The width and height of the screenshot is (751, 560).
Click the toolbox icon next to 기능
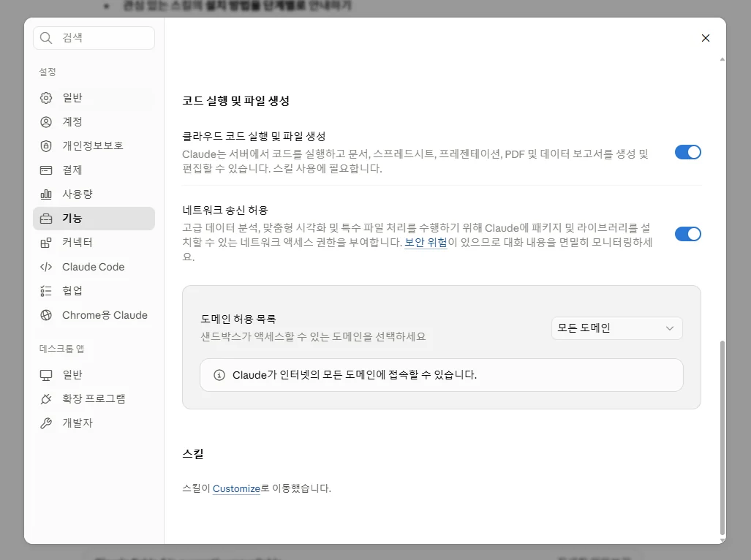pos(46,219)
